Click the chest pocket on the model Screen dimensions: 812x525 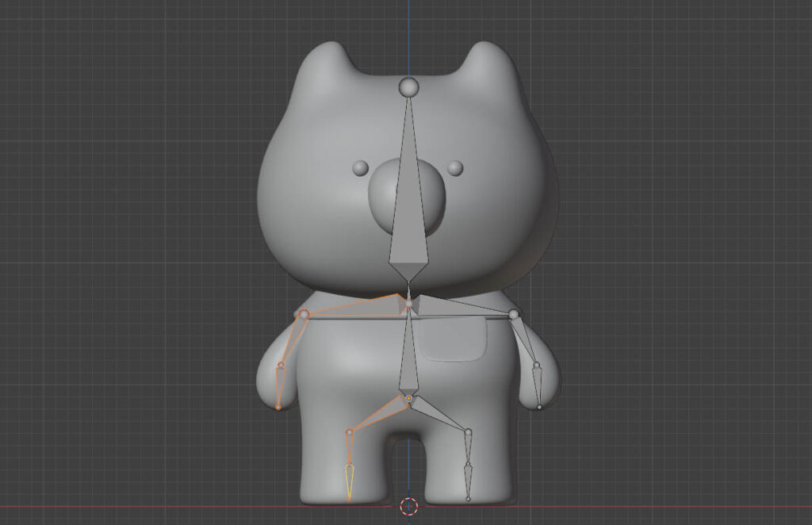(450, 343)
